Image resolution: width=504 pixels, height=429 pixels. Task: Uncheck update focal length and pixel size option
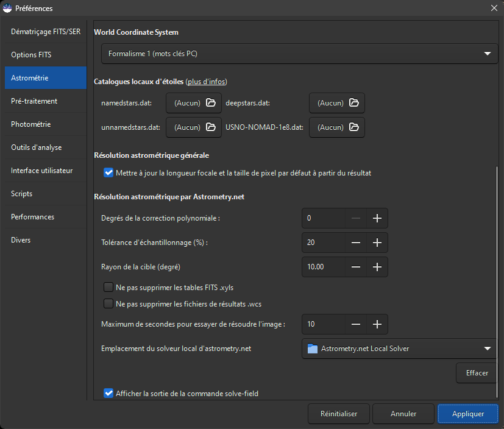click(109, 173)
